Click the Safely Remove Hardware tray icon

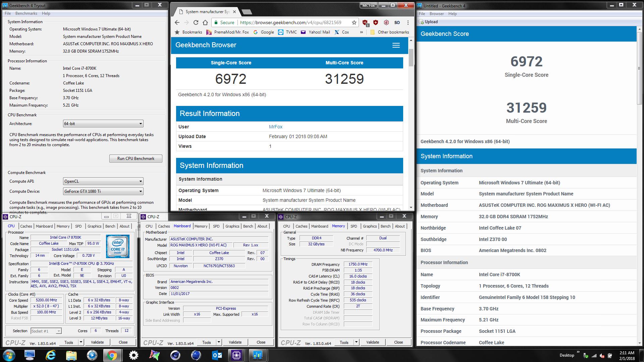[x=586, y=356]
